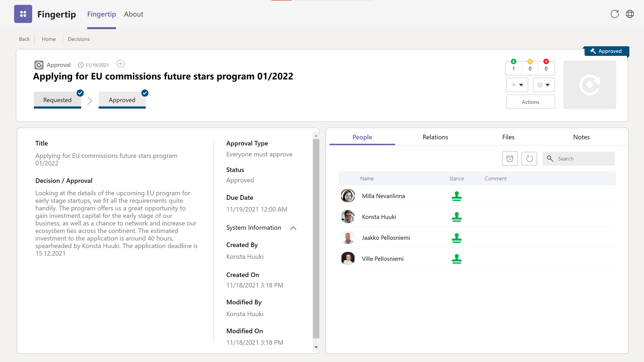
Task: Switch to the Fingertip top tab
Action: [102, 14]
